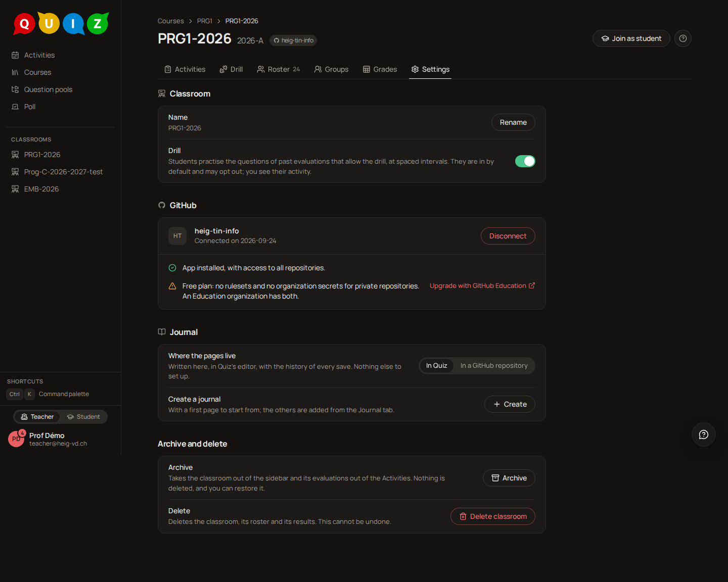Click the PRG1-2026 classroom icon in sidebar
The width and height of the screenshot is (728, 582).
15,155
